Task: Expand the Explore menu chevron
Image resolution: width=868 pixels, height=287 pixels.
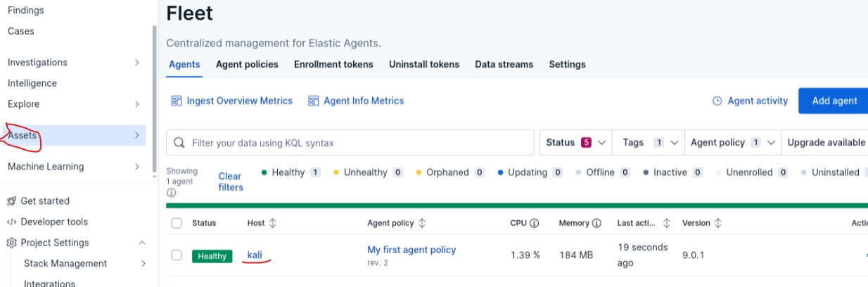Action: click(137, 104)
